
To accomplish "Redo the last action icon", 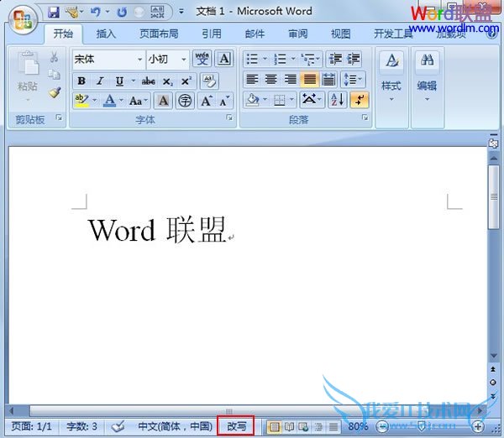I will point(122,13).
